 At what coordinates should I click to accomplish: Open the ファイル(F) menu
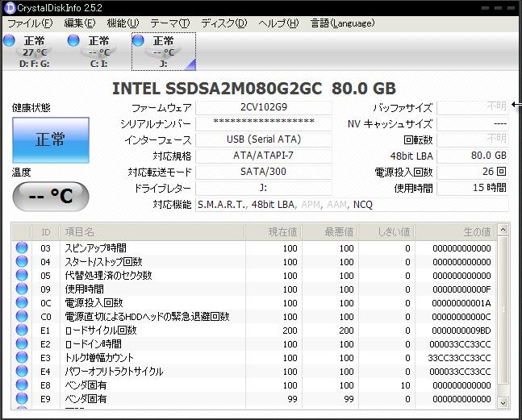click(30, 23)
